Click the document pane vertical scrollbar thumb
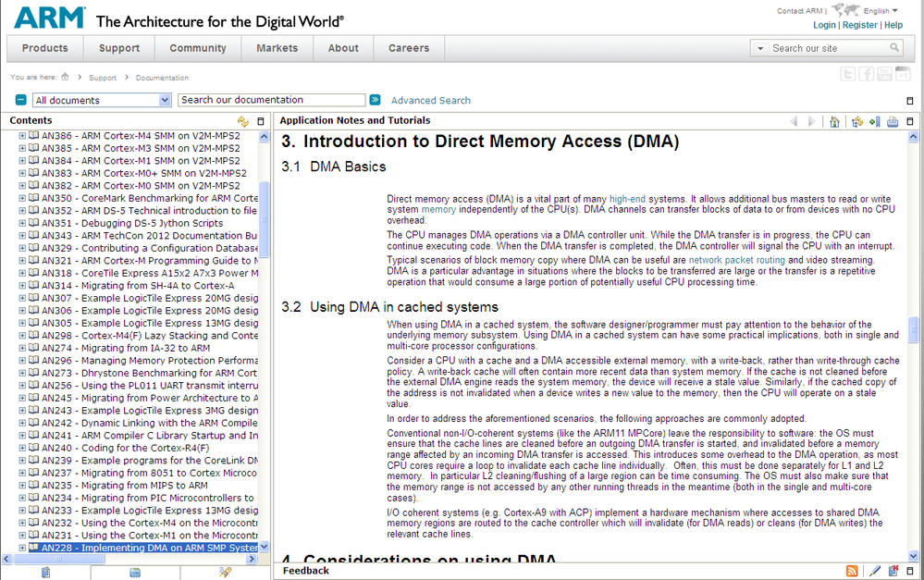The width and height of the screenshot is (924, 580). point(914,329)
